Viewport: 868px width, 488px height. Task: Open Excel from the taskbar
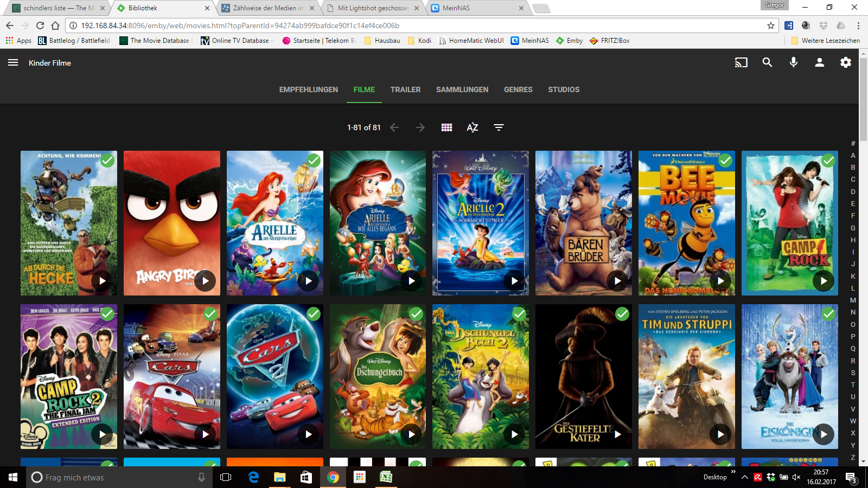click(x=386, y=477)
